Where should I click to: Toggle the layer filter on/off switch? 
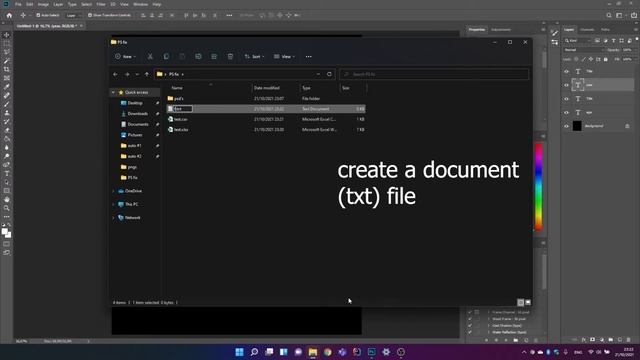tap(636, 40)
